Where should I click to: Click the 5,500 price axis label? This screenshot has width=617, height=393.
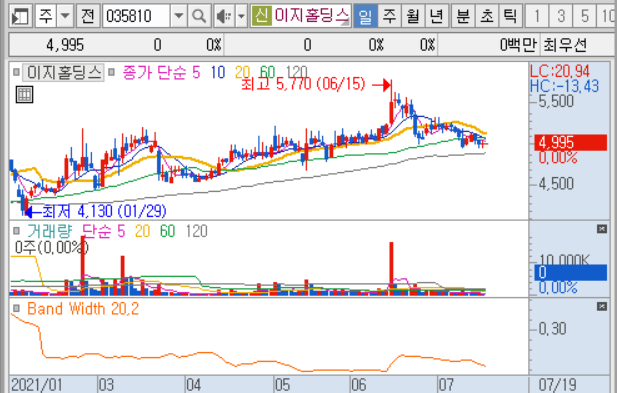(x=556, y=101)
